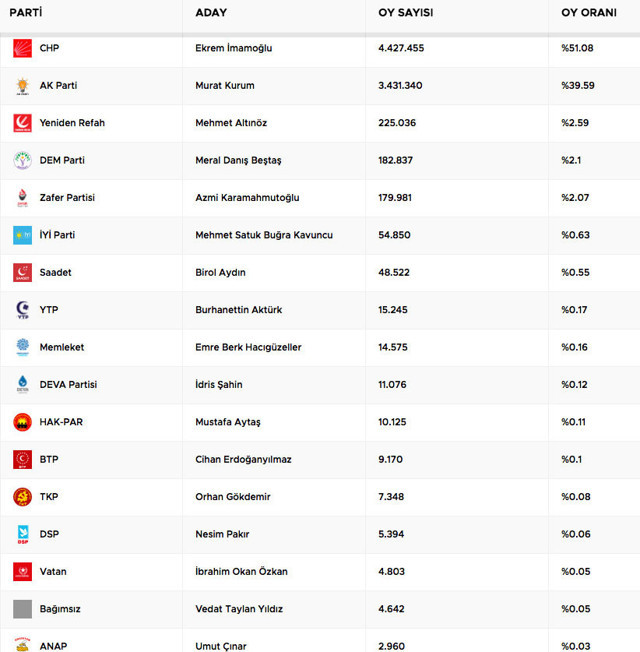Click the İYİ Parti logo icon

tap(22, 235)
